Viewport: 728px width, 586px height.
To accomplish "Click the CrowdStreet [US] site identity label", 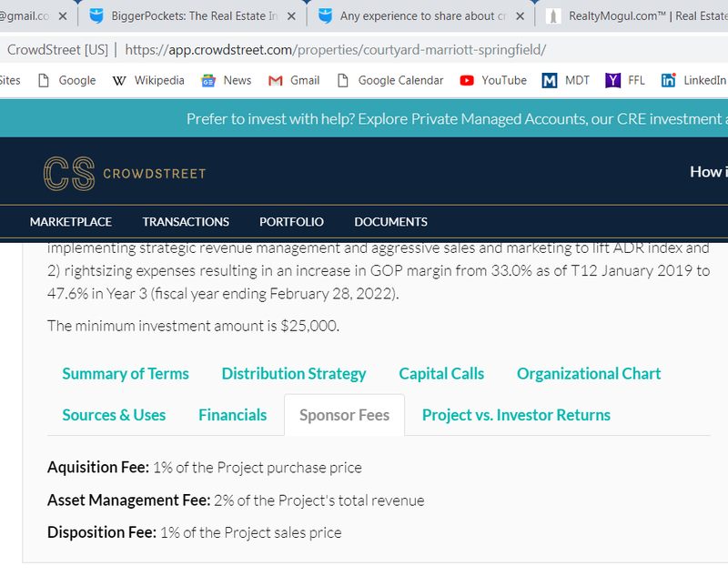I will tap(57, 50).
